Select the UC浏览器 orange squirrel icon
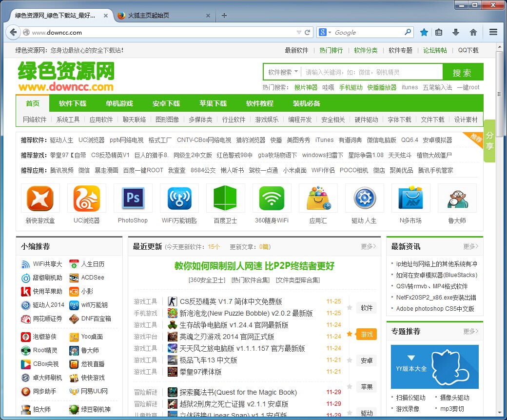The height and width of the screenshot is (420, 507). point(87,198)
